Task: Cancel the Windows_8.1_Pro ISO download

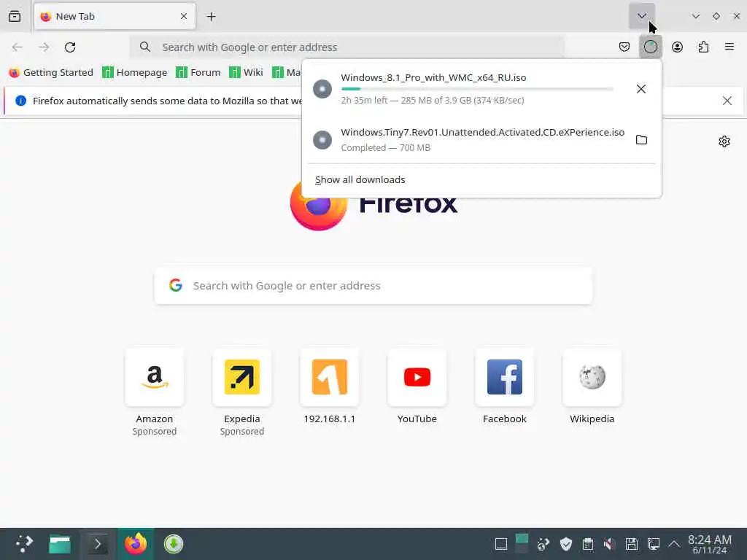Action: click(640, 89)
